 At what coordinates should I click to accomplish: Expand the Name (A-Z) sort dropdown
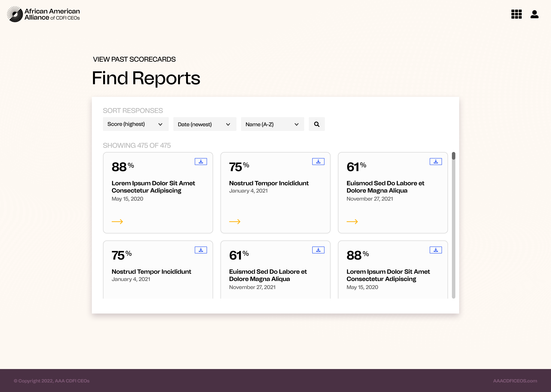pyautogui.click(x=272, y=124)
